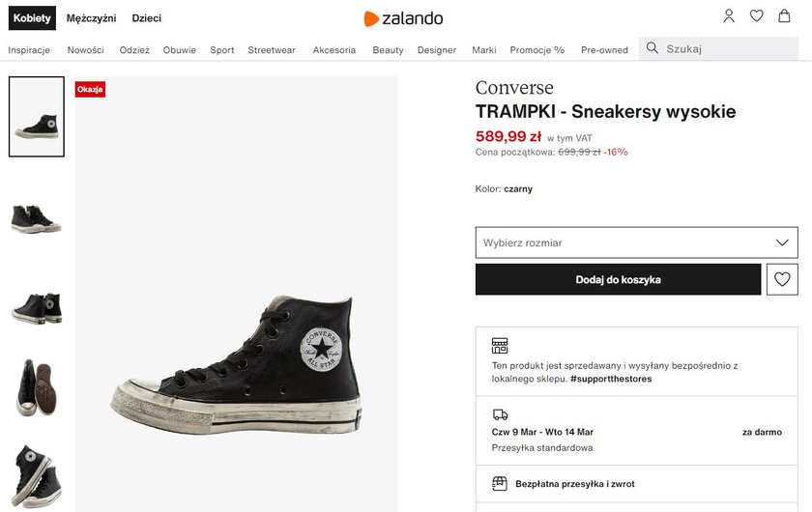Viewport: 812px width, 512px height.
Task: Click the local store icon
Action: coord(500,345)
